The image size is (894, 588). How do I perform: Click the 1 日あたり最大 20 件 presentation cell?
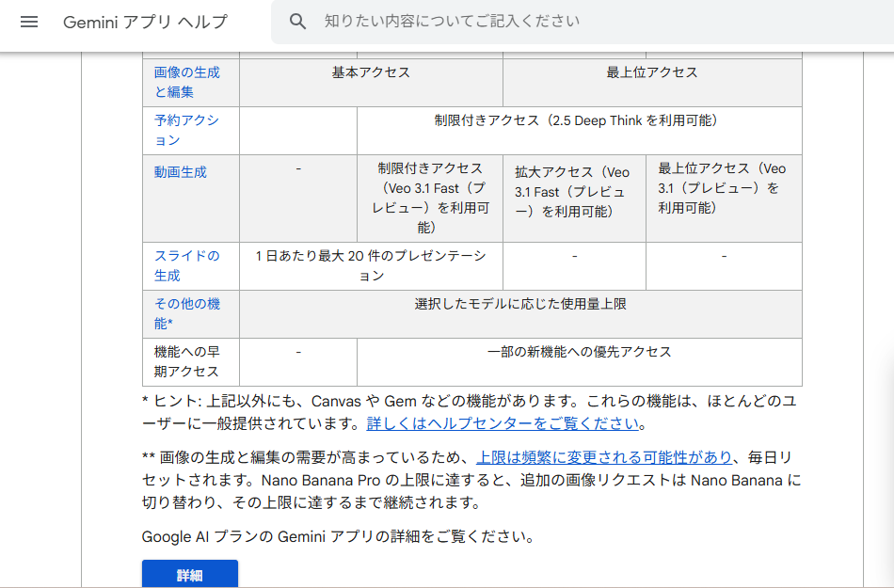pyautogui.click(x=371, y=265)
